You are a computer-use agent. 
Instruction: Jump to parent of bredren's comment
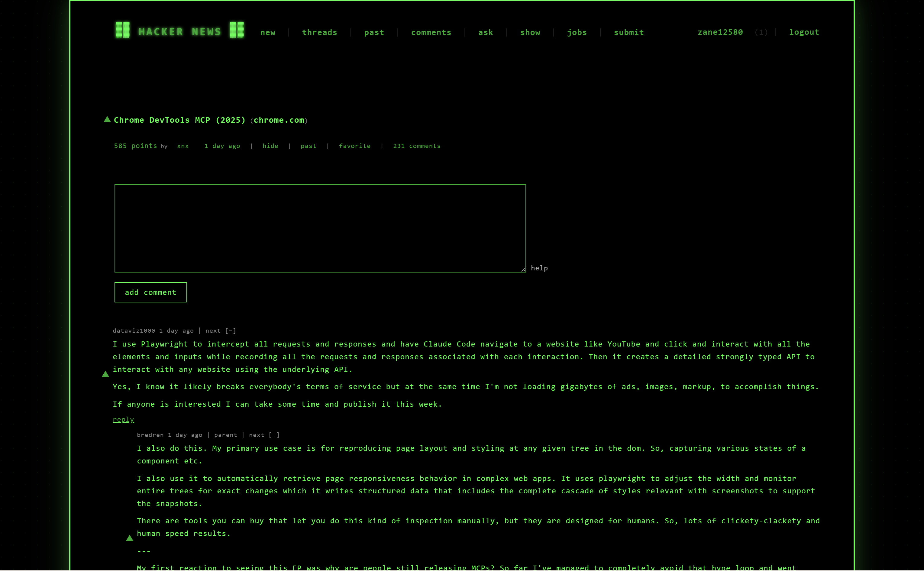[225, 435]
